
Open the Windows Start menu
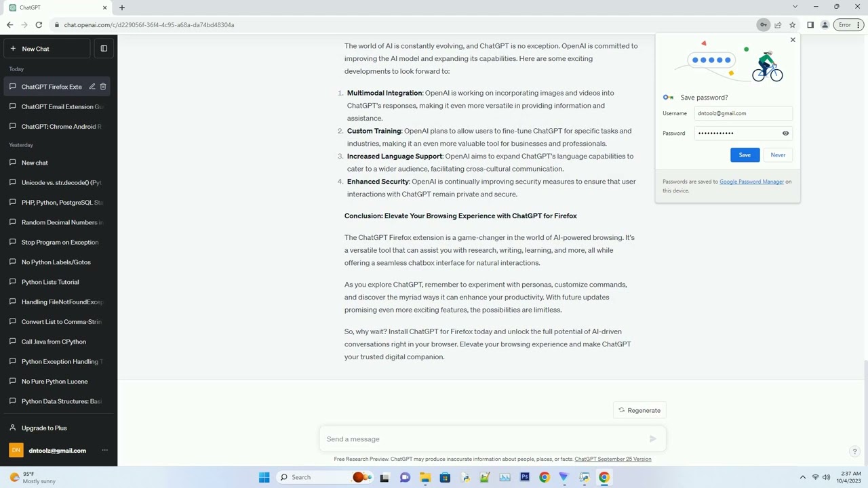[264, 477]
